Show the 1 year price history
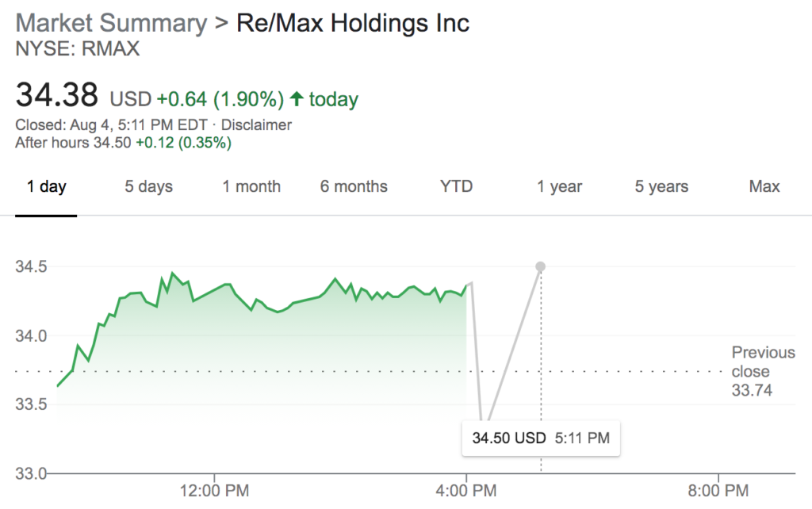Screen dimensions: 812x509 coord(559,186)
